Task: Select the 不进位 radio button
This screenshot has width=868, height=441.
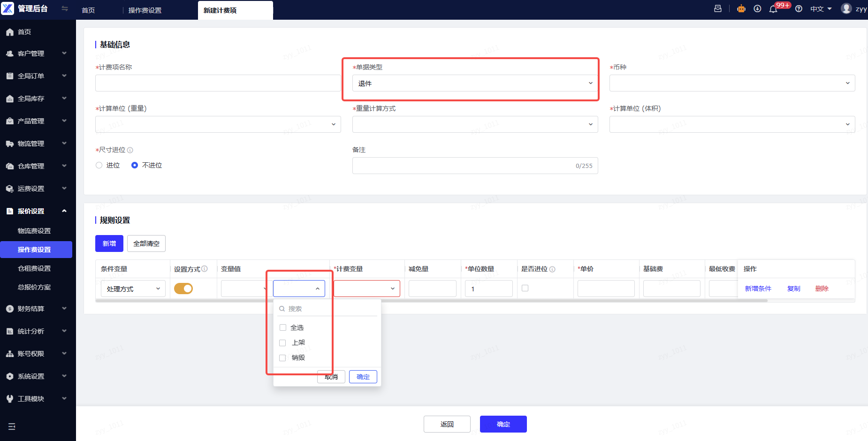Action: tap(135, 165)
